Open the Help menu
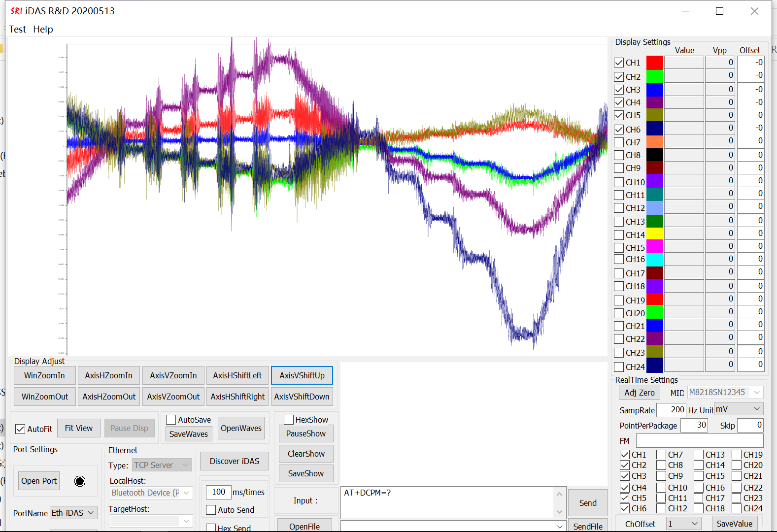This screenshot has width=777, height=532. pyautogui.click(x=43, y=29)
